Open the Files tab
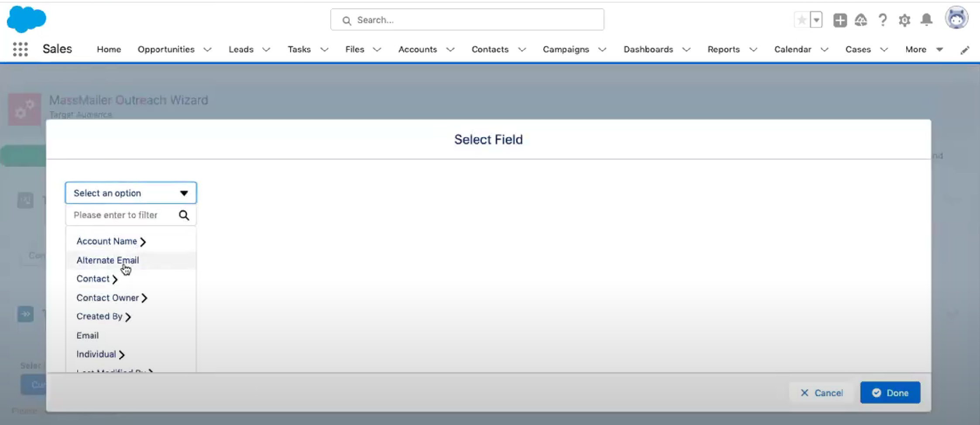Image resolution: width=980 pixels, height=425 pixels. pyautogui.click(x=355, y=49)
